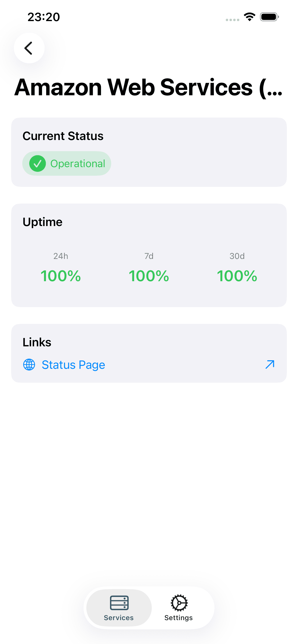
Task: Click the external link arrow in Links card
Action: click(269, 364)
